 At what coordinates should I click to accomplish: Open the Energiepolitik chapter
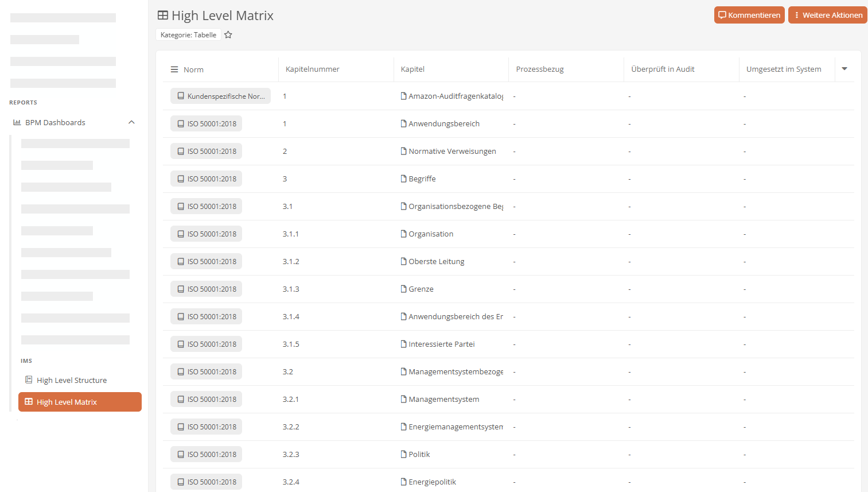point(433,482)
